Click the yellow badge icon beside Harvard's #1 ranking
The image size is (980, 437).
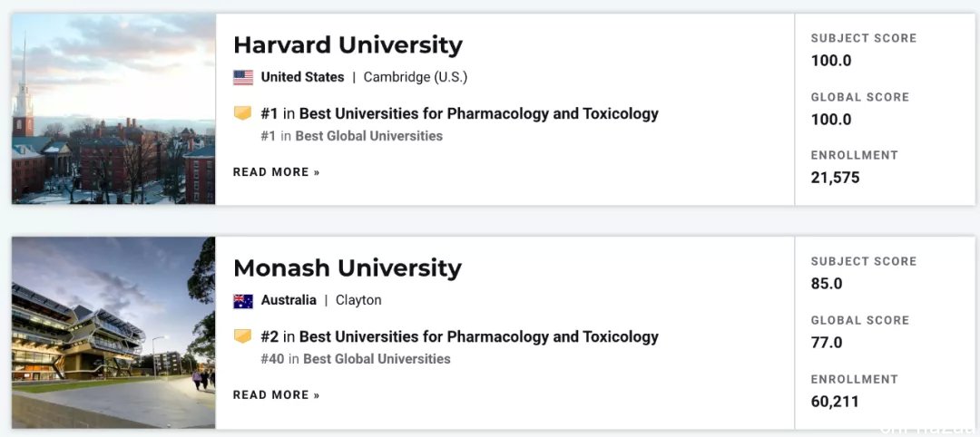242,113
